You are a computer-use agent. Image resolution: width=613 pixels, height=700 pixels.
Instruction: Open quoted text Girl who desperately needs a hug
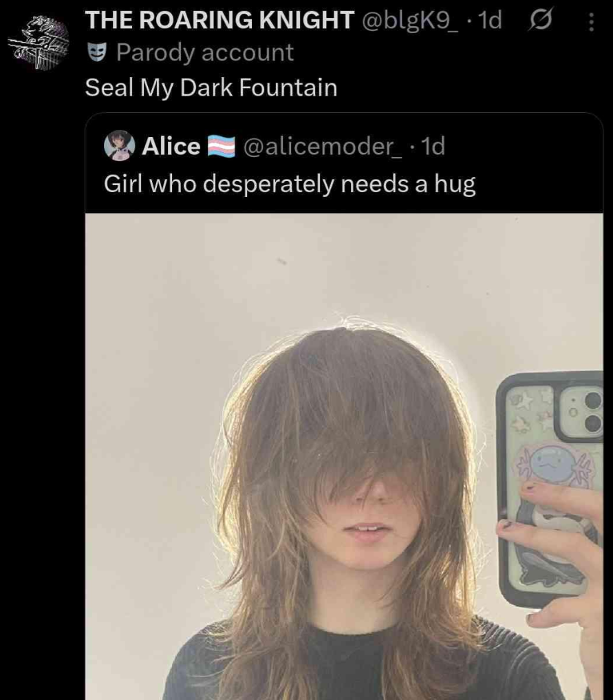pyautogui.click(x=290, y=184)
